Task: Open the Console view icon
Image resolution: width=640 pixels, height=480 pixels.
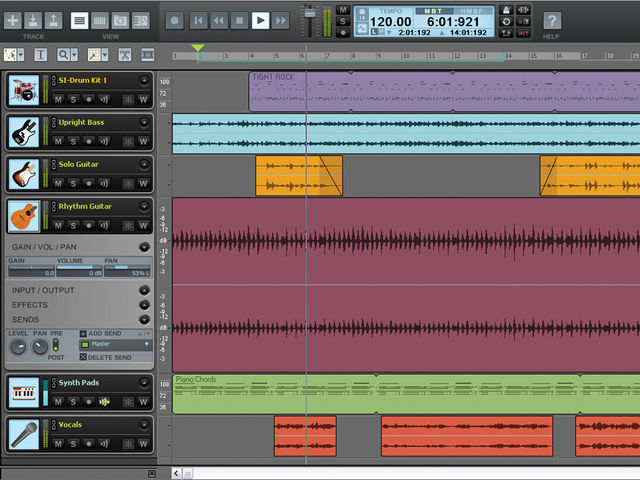Action: tap(100, 20)
